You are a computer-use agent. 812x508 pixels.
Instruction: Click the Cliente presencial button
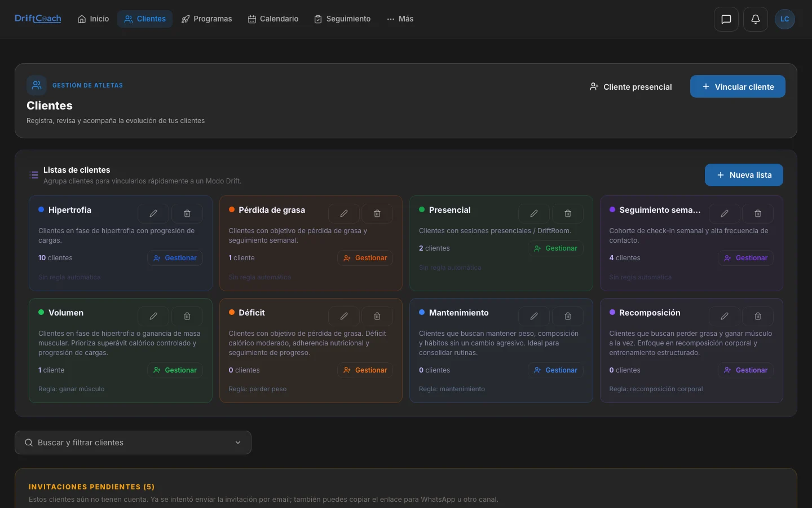click(x=631, y=86)
